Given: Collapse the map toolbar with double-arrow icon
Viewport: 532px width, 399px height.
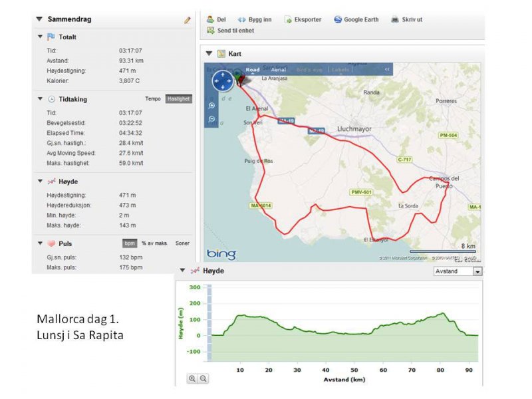Looking at the screenshot, I should [388, 69].
